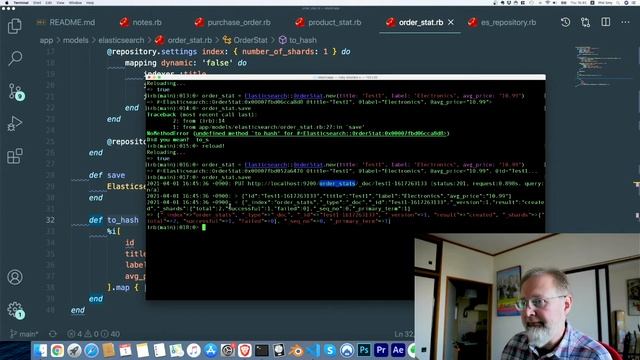
Task: Open Visual Studio Code from the dock
Action: pos(313,350)
